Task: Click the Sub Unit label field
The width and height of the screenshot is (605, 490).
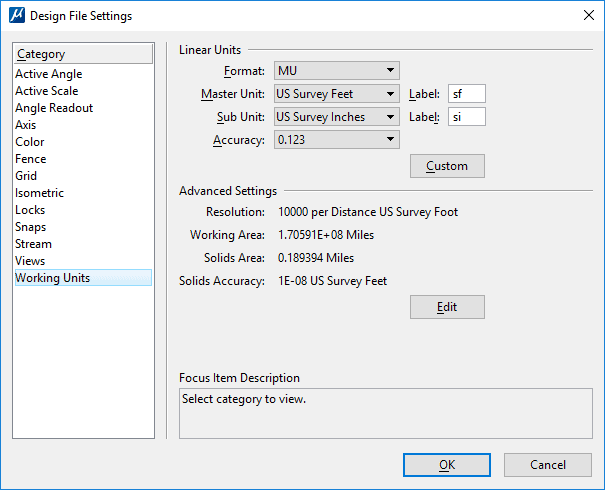Action: click(466, 117)
